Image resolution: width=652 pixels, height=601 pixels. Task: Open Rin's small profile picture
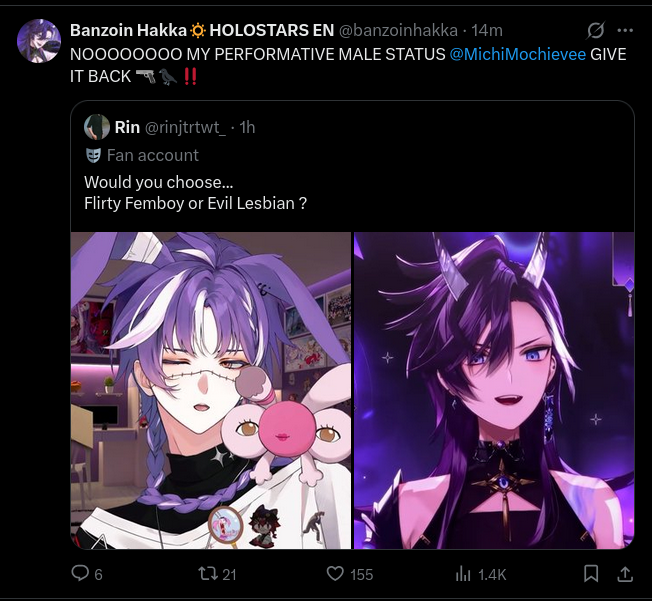point(97,127)
